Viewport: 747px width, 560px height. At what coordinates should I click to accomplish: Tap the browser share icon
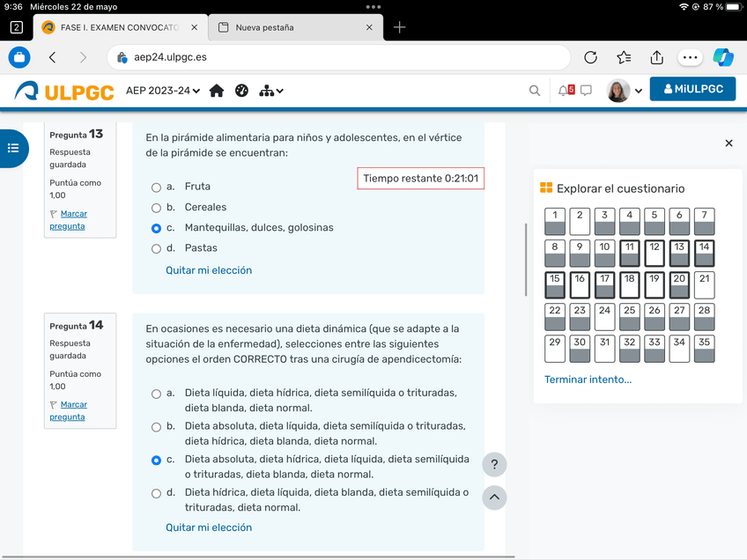[x=656, y=57]
